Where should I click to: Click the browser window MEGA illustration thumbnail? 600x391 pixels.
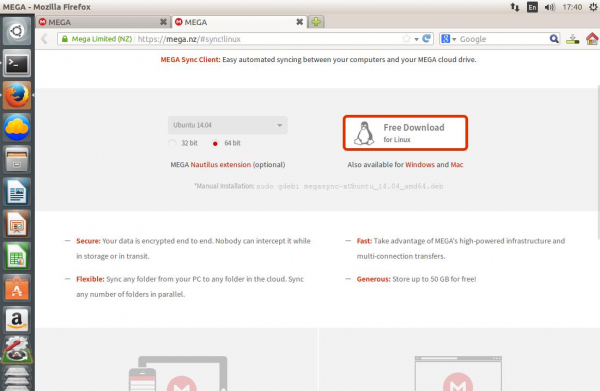(x=458, y=373)
